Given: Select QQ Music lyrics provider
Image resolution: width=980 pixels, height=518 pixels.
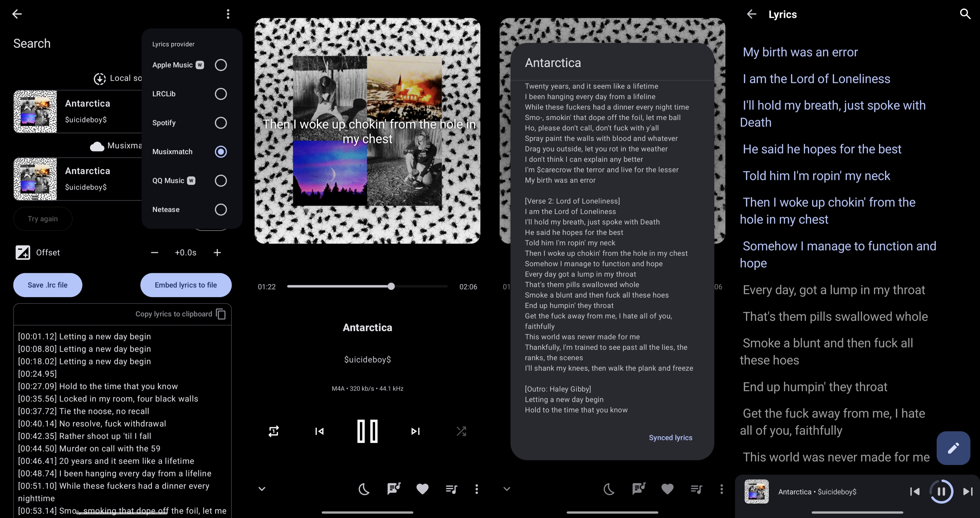Looking at the screenshot, I should point(221,181).
